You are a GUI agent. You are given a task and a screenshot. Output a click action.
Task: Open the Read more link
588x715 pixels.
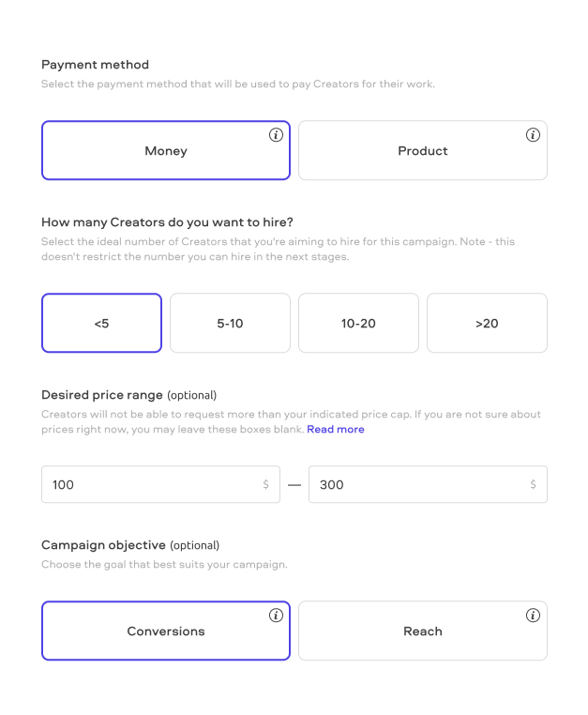click(336, 429)
